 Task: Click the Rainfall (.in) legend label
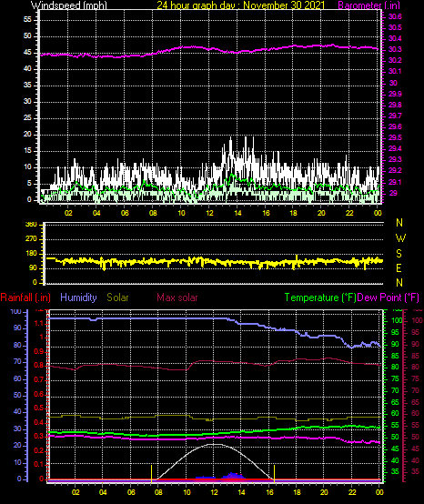[x=25, y=297]
